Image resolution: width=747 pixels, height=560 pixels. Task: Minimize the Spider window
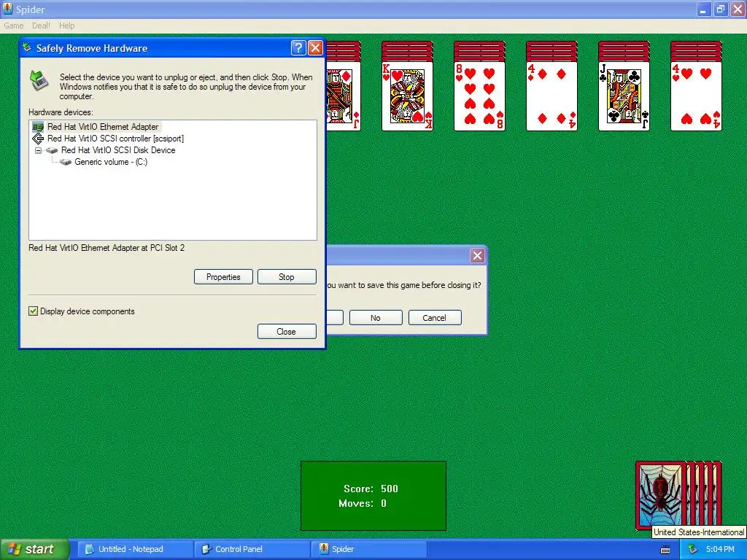[703, 9]
